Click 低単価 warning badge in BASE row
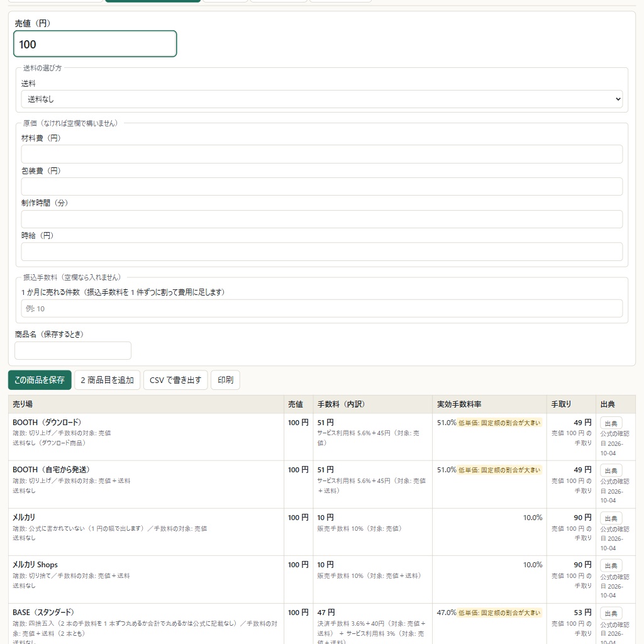Screen dimensions: 644x644 point(499,613)
